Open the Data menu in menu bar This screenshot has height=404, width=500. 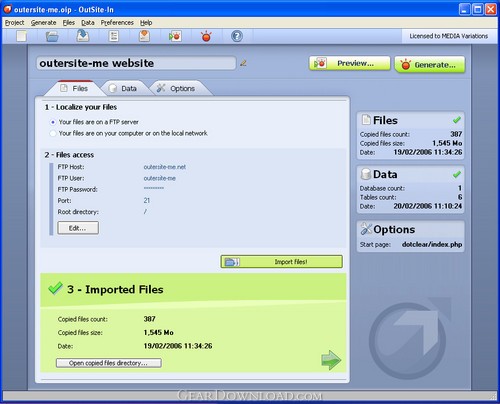pyautogui.click(x=88, y=23)
